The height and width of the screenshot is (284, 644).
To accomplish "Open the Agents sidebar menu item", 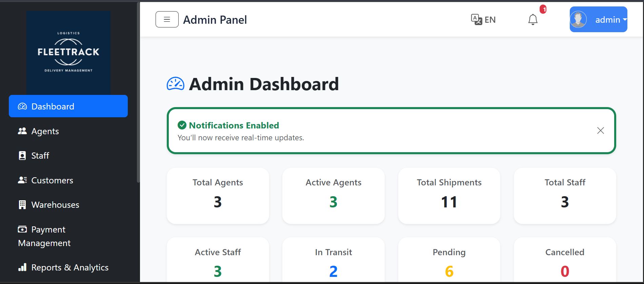I will tap(45, 131).
